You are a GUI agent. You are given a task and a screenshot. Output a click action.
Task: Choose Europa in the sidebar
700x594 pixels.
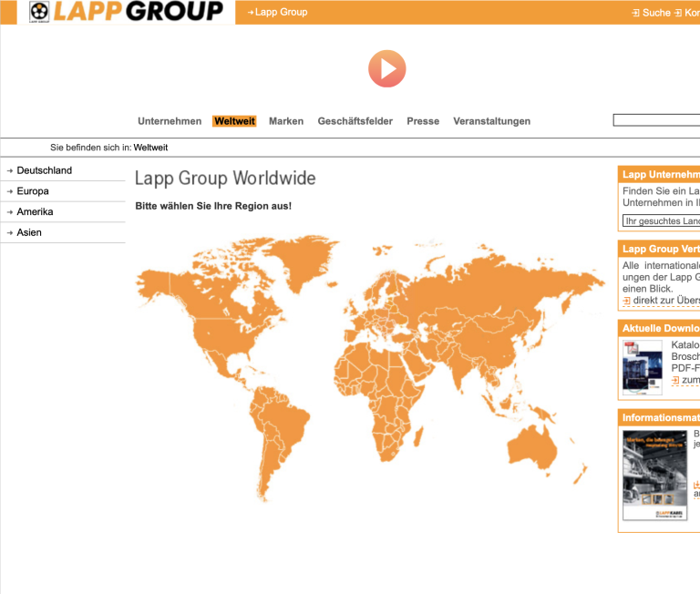pos(33,191)
